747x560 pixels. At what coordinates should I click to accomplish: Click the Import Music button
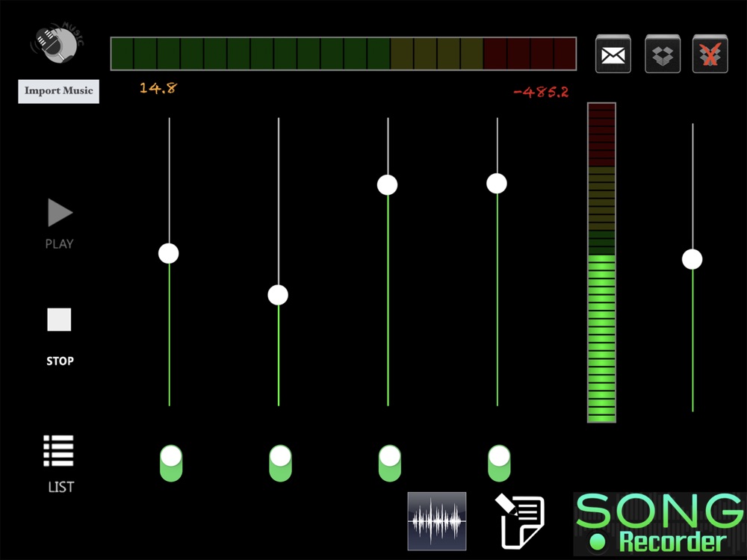[x=58, y=91]
